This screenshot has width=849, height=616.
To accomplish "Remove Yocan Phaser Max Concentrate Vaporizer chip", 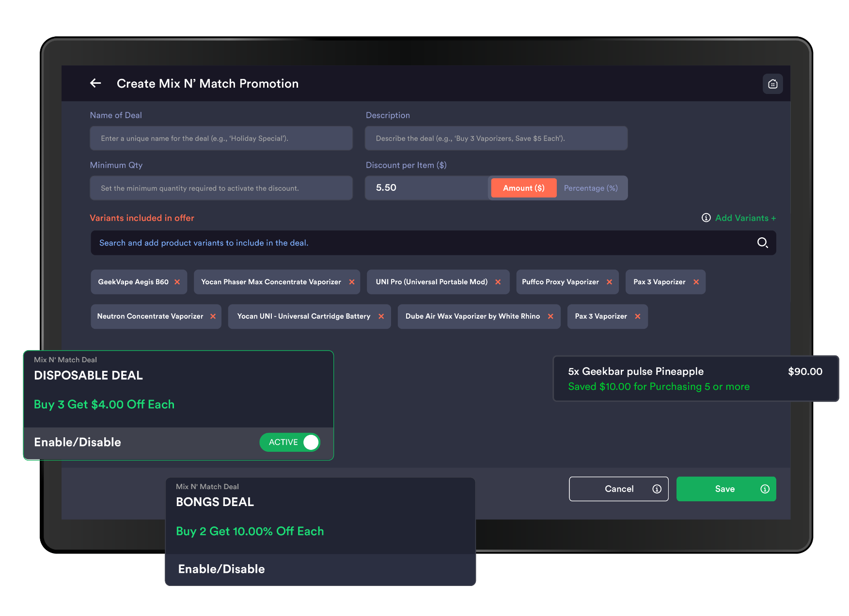I will point(352,282).
